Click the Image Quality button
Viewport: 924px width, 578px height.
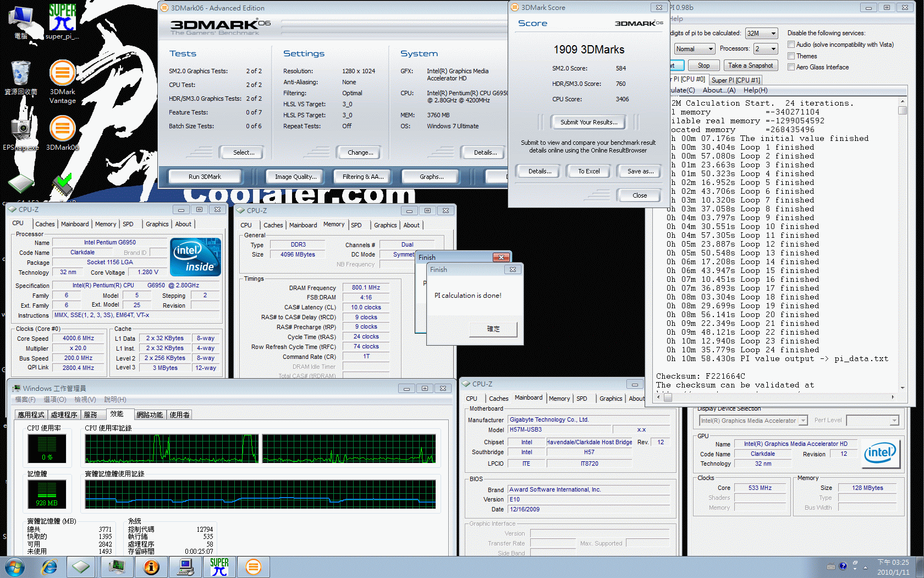(295, 177)
